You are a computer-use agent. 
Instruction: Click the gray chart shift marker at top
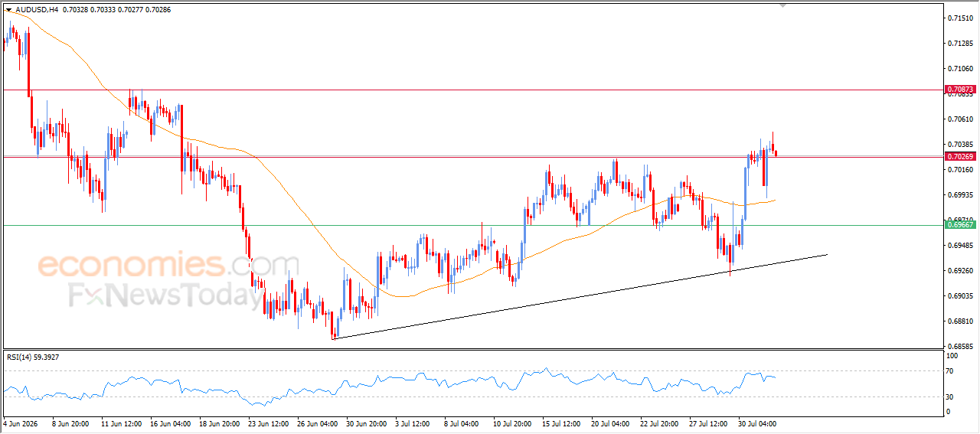coord(782,5)
